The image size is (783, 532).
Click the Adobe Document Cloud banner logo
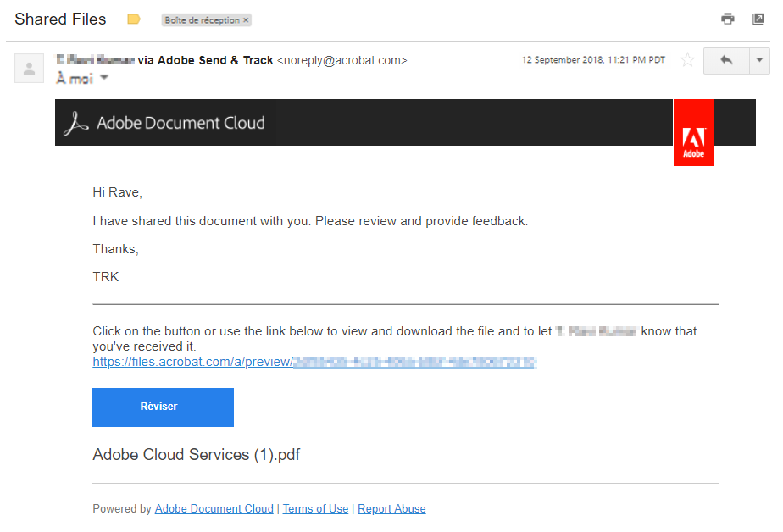coord(166,123)
